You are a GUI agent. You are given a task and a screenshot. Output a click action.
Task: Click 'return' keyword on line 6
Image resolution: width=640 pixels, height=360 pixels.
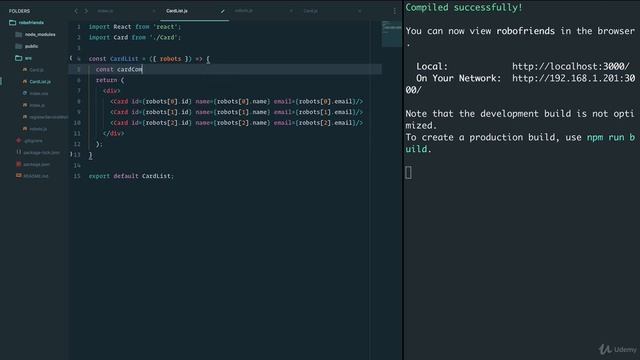click(107, 80)
